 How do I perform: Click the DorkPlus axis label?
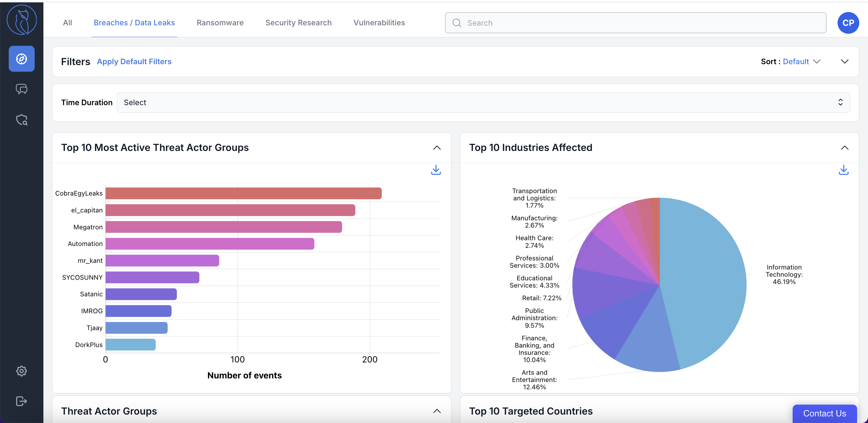[89, 345]
